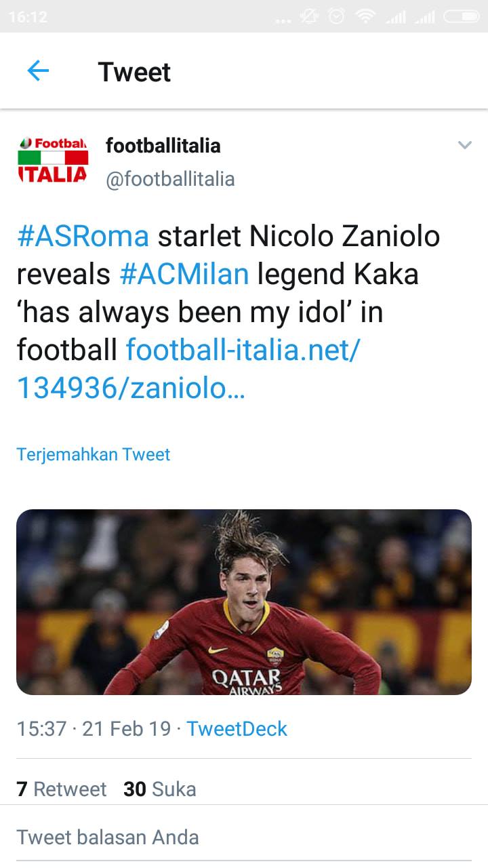This screenshot has width=488, height=868.
Task: Tap the alarm clock status icon
Action: [x=337, y=16]
